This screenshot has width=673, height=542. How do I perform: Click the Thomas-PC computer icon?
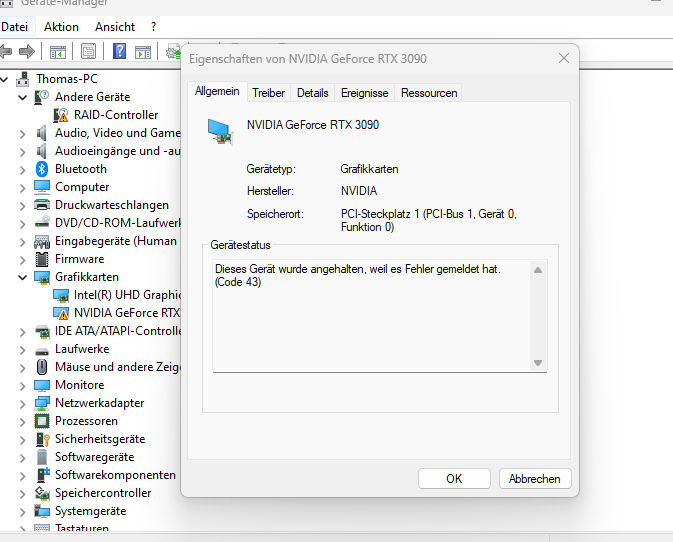(23, 79)
